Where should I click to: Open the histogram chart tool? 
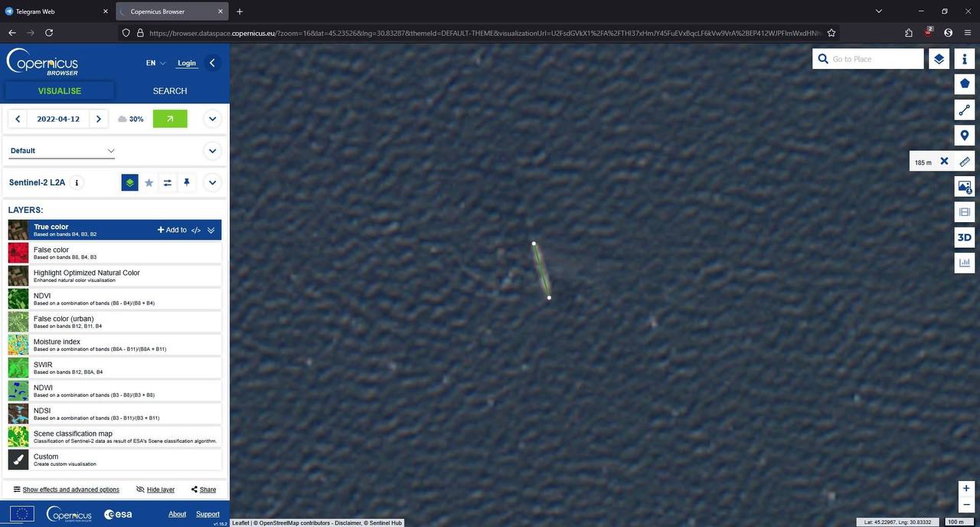pyautogui.click(x=964, y=263)
